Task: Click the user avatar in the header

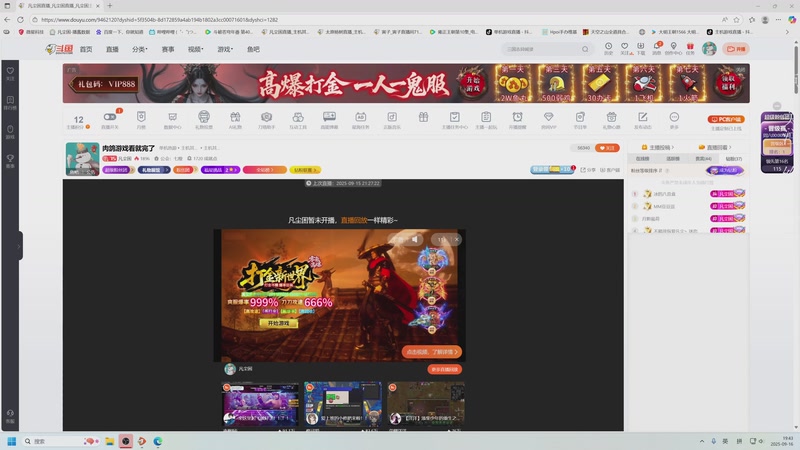Action: point(709,48)
